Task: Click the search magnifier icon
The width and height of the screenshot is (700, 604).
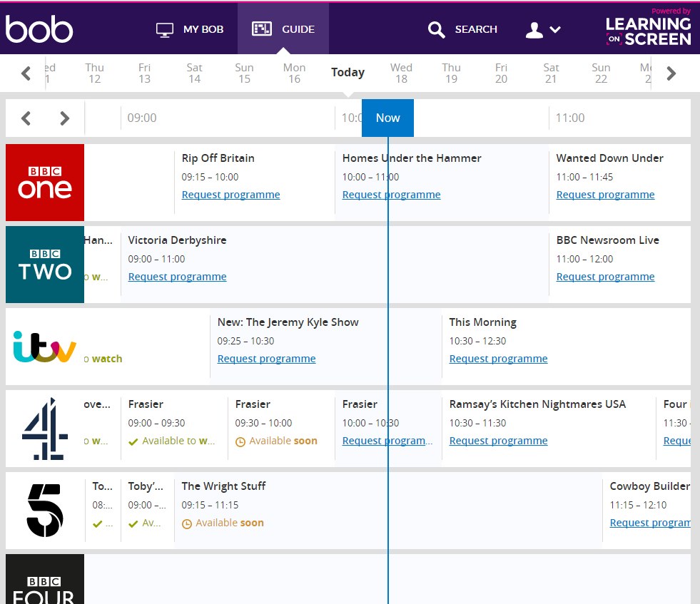Action: pos(436,30)
